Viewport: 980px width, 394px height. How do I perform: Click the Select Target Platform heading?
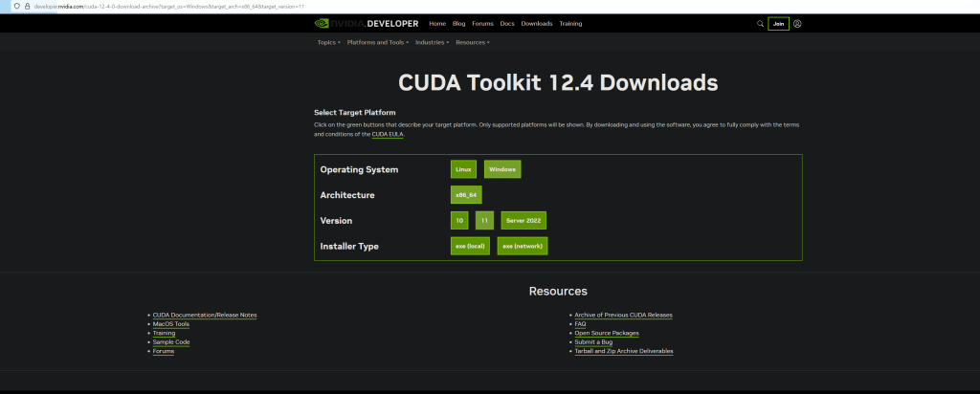(x=355, y=113)
